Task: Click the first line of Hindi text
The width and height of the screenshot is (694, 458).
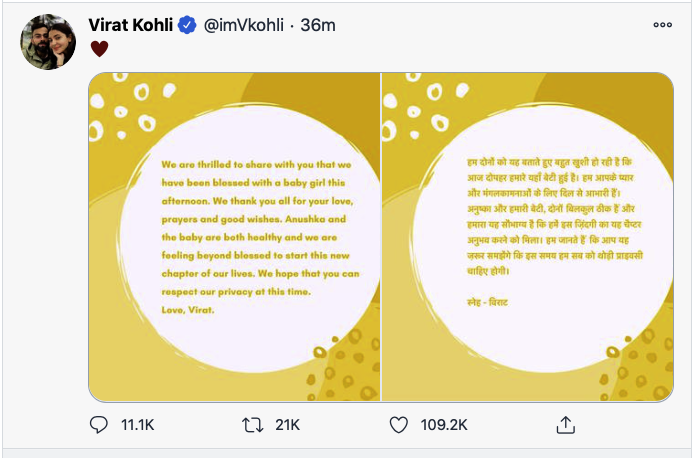Action: 527,160
